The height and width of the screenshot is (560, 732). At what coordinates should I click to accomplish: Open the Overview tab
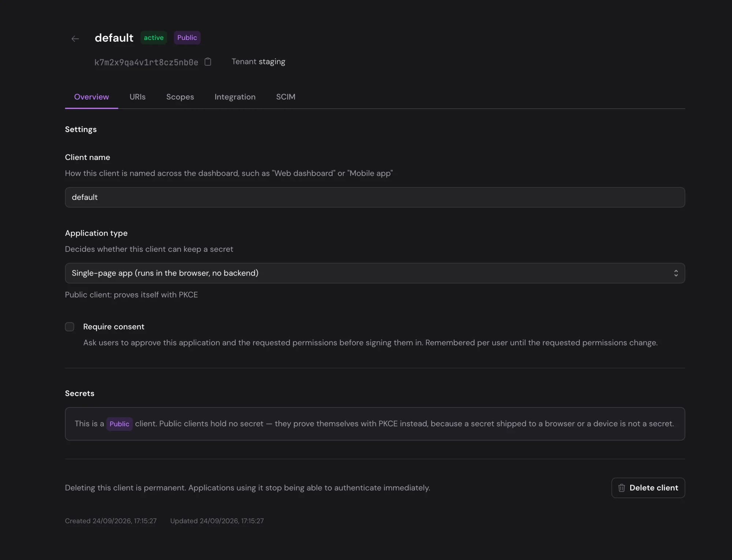[x=91, y=97]
